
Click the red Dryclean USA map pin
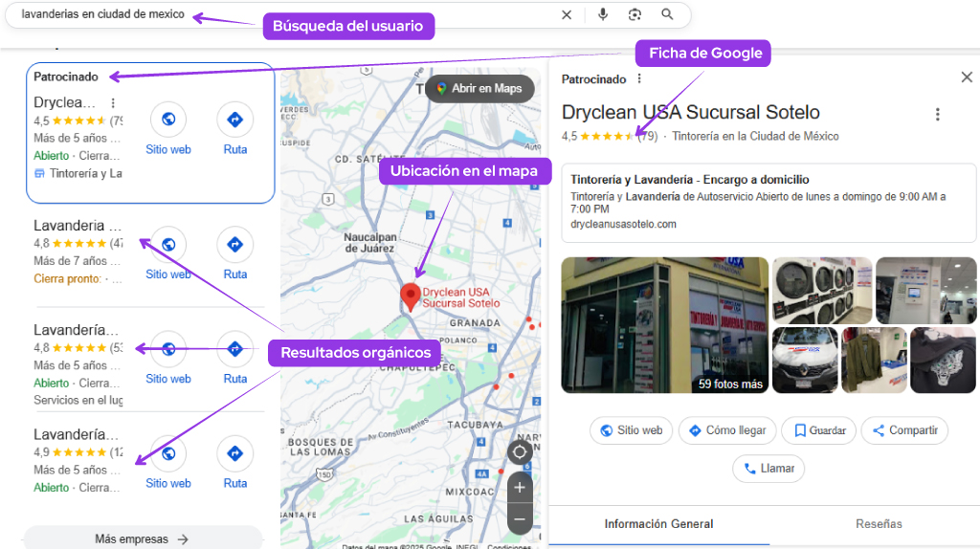coord(411,296)
